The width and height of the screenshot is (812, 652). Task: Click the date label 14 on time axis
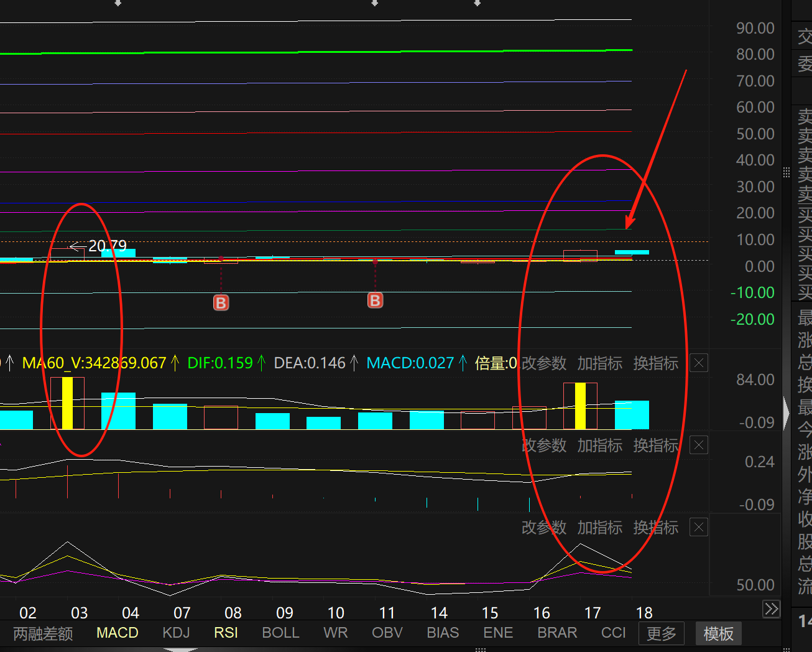click(439, 613)
